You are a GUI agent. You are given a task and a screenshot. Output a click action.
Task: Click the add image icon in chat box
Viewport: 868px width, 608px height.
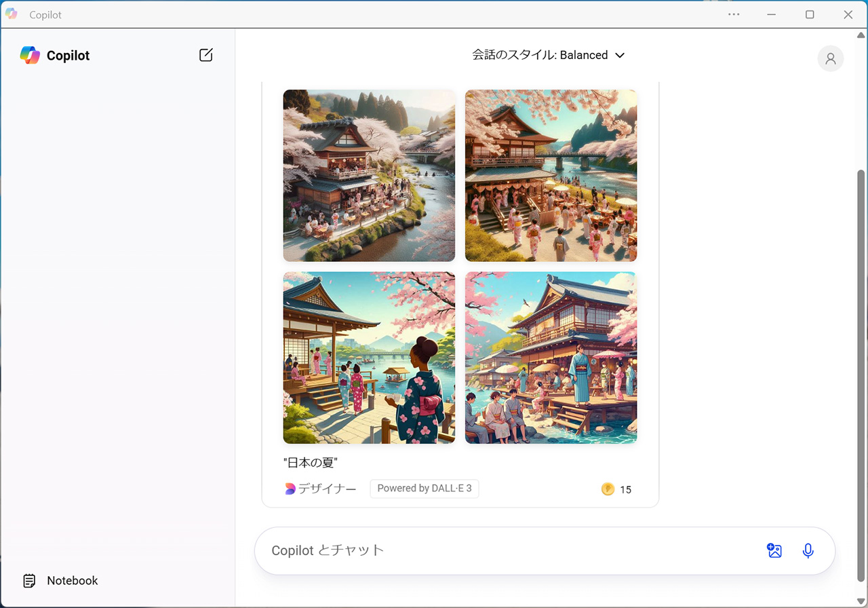tap(774, 550)
